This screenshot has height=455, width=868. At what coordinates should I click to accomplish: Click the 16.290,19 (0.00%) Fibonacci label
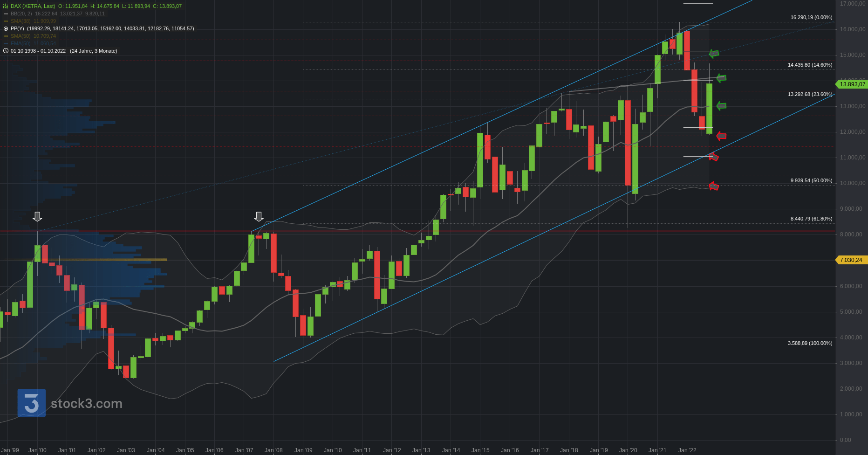pyautogui.click(x=811, y=17)
